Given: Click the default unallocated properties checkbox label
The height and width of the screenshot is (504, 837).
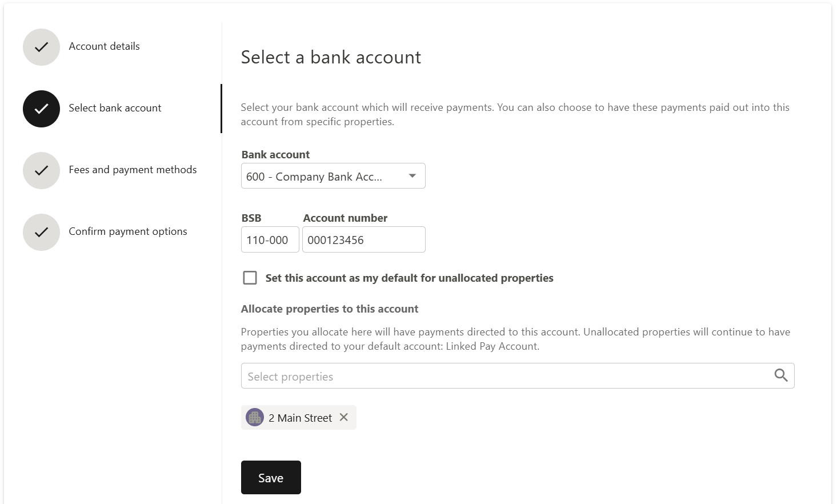Looking at the screenshot, I should [x=409, y=278].
